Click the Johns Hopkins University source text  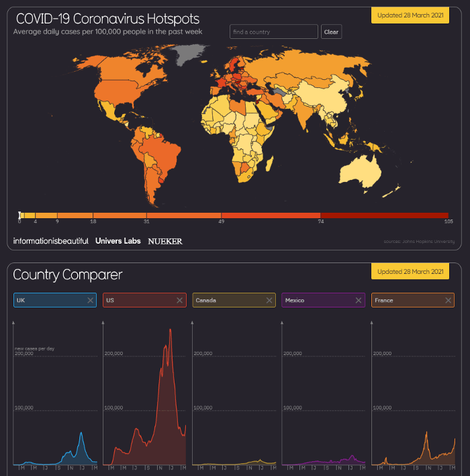(419, 242)
